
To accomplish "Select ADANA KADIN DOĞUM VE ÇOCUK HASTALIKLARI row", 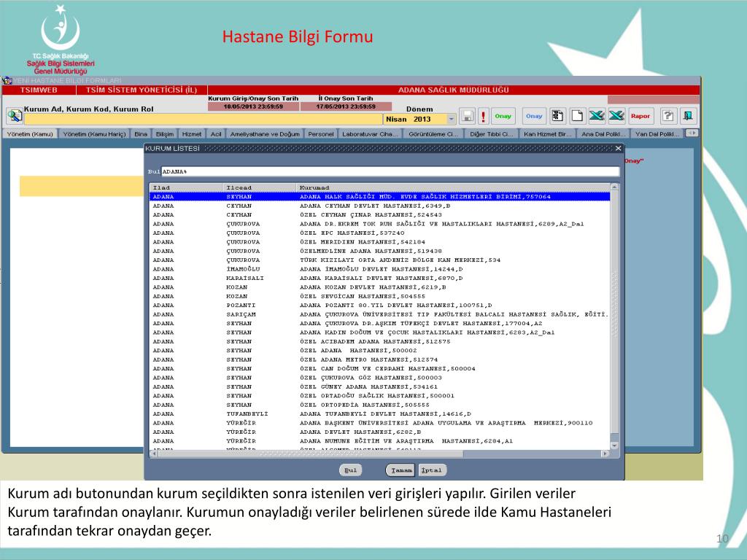I will pyautogui.click(x=379, y=332).
